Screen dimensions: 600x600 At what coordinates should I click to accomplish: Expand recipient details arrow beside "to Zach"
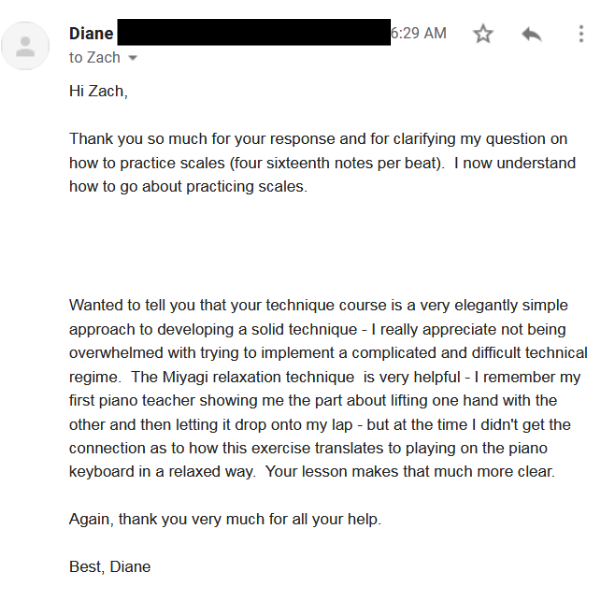pos(132,58)
